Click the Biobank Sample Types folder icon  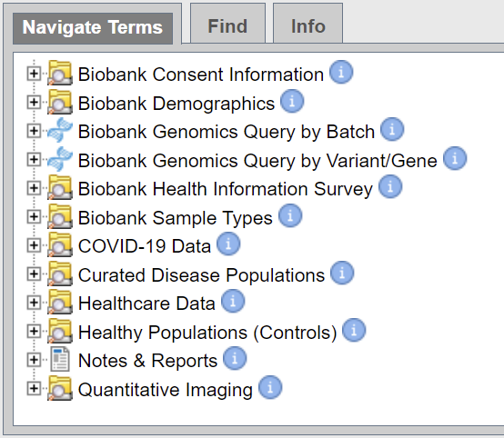tap(60, 216)
